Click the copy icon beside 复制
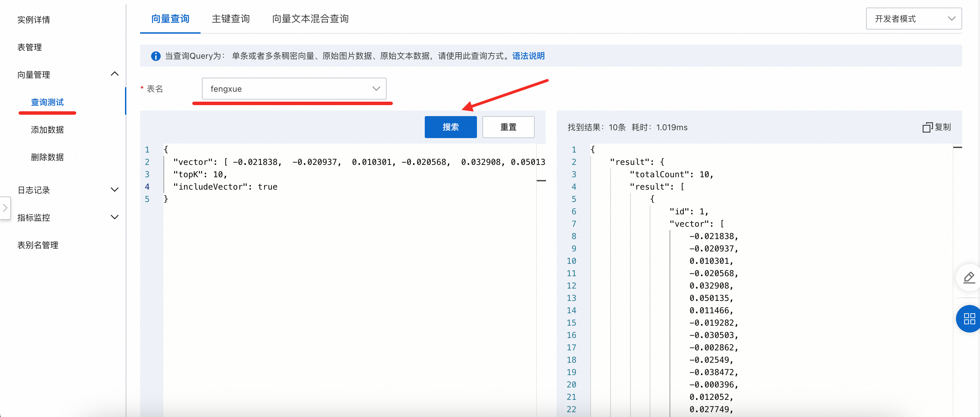The height and width of the screenshot is (417, 980). [x=927, y=127]
